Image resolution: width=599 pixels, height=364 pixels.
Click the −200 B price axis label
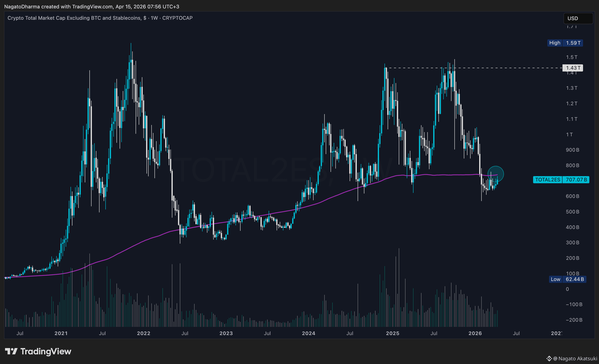click(x=574, y=320)
